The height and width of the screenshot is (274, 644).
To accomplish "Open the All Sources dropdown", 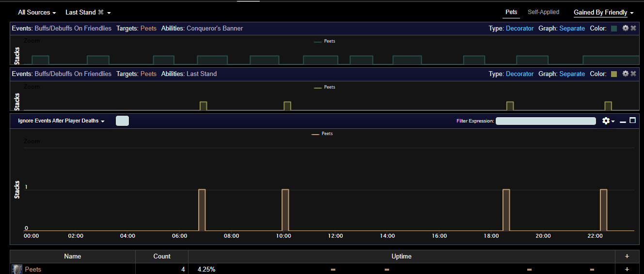I will [x=37, y=12].
